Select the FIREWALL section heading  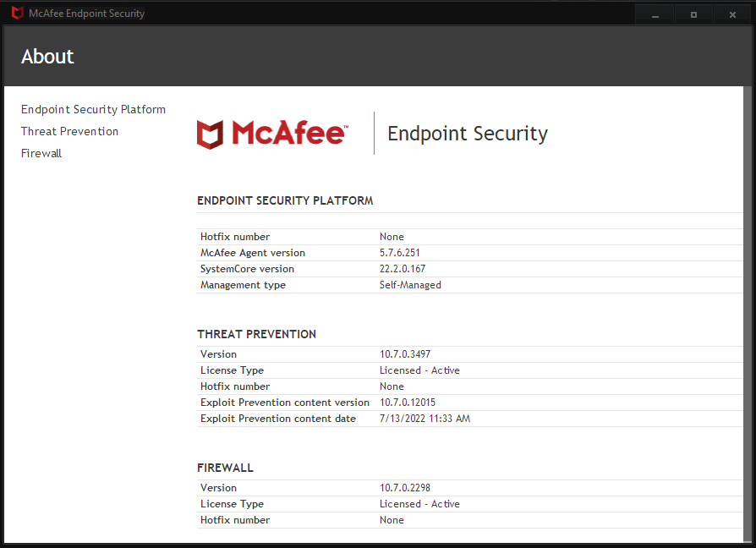(x=225, y=468)
